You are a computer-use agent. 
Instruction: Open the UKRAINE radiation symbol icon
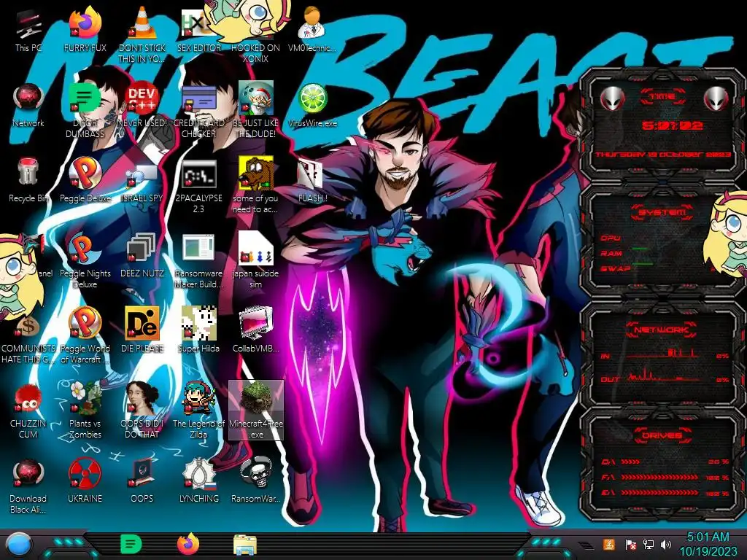click(85, 481)
